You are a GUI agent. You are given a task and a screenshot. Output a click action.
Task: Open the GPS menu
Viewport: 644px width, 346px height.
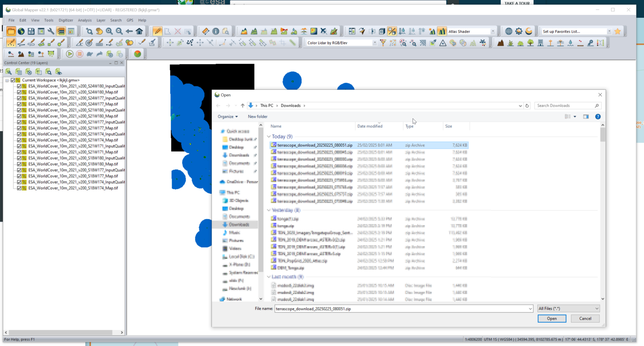(130, 20)
